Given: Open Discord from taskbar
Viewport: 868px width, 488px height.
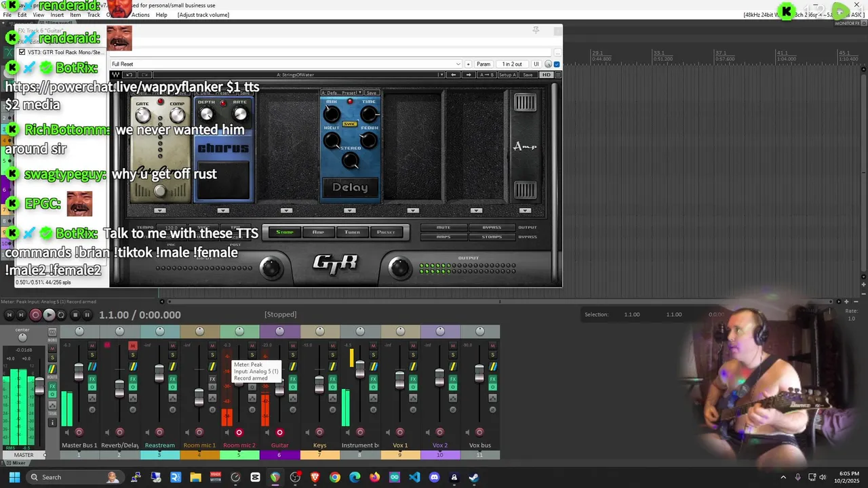Looking at the screenshot, I should [x=435, y=477].
